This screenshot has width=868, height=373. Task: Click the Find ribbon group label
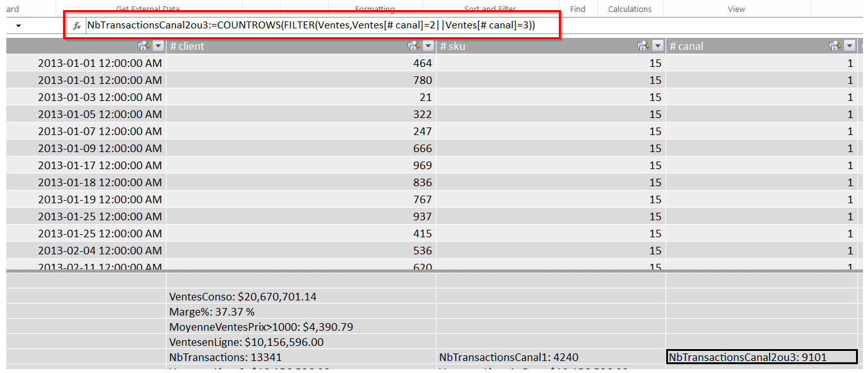pos(577,9)
